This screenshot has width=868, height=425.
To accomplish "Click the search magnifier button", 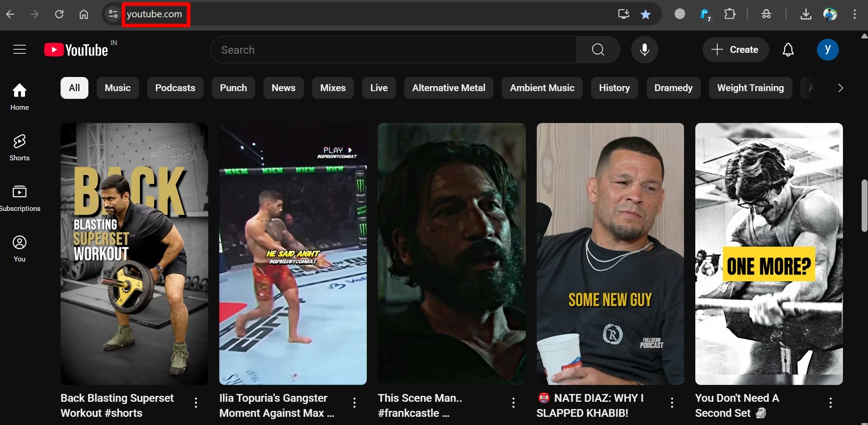I will pos(598,50).
